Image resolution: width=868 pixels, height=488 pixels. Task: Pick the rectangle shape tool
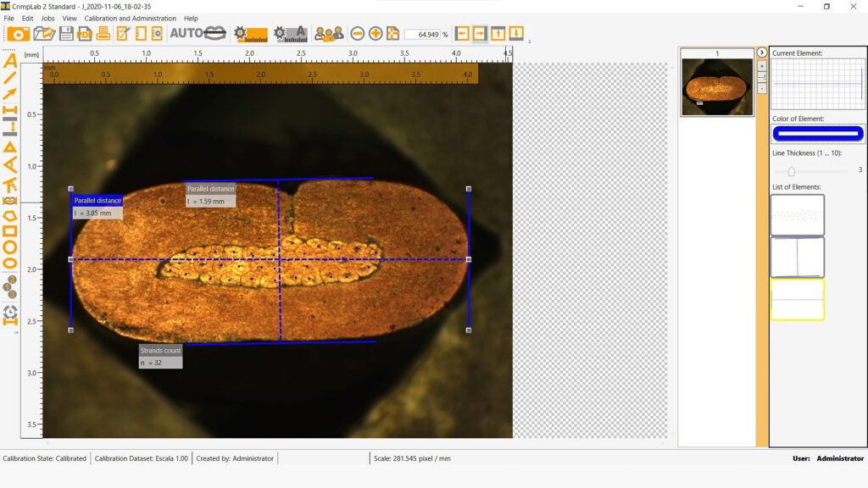(x=10, y=230)
